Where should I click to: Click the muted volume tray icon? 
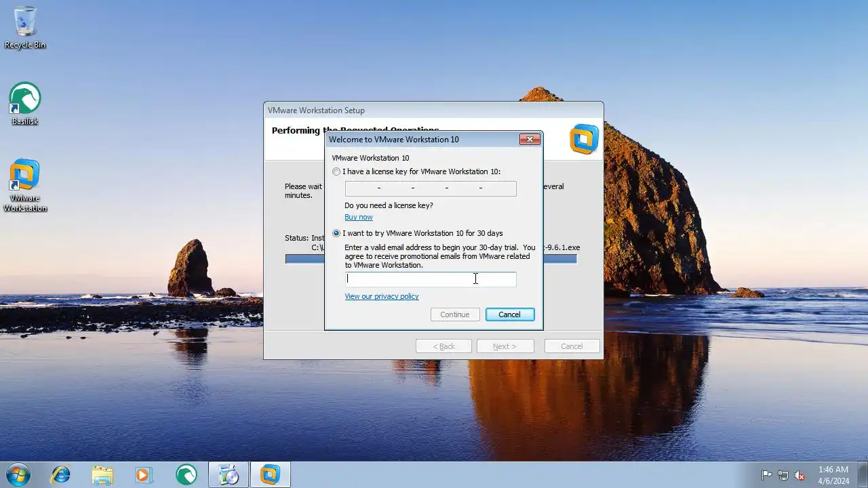pos(800,475)
